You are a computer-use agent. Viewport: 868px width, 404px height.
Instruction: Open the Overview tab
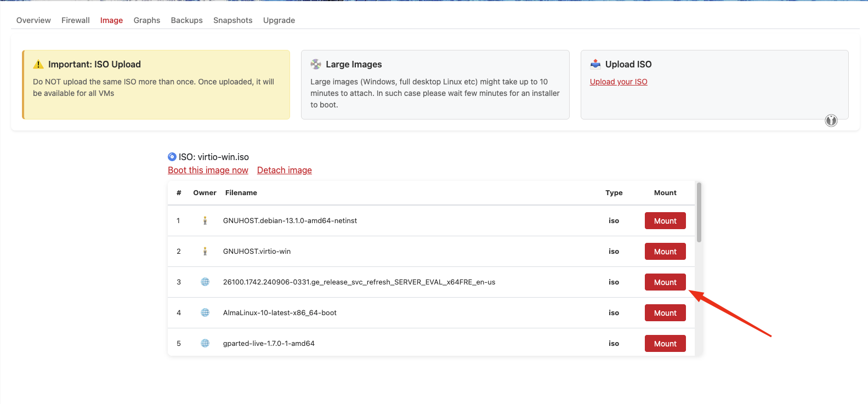coord(33,20)
